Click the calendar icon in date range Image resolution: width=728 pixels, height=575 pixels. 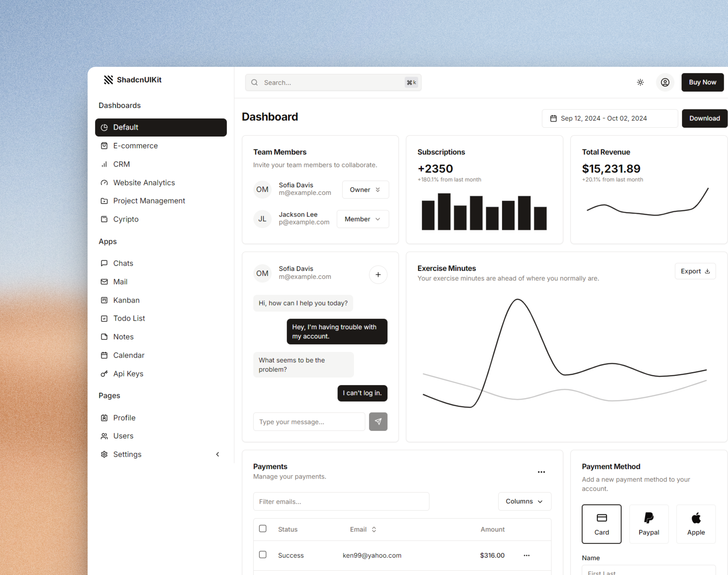pyautogui.click(x=553, y=119)
